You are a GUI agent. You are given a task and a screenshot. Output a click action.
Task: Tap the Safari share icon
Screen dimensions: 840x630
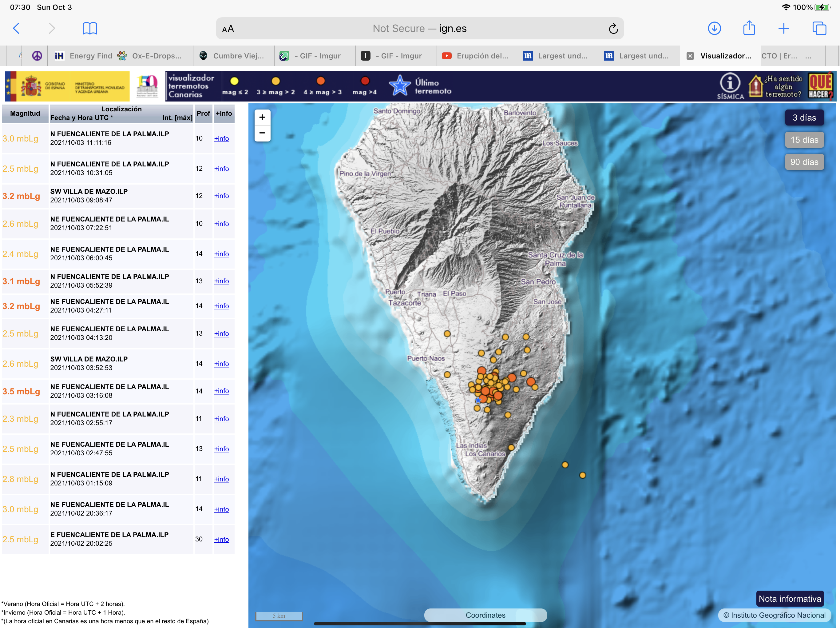pos(749,28)
